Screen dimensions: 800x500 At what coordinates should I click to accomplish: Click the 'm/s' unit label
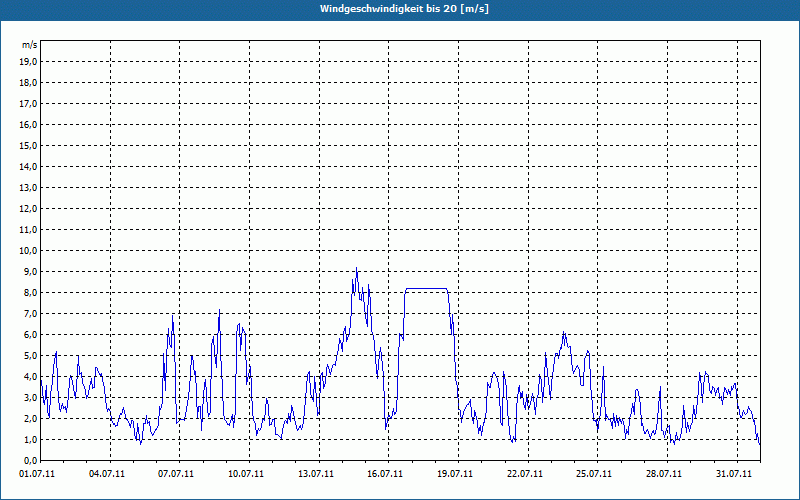30,45
